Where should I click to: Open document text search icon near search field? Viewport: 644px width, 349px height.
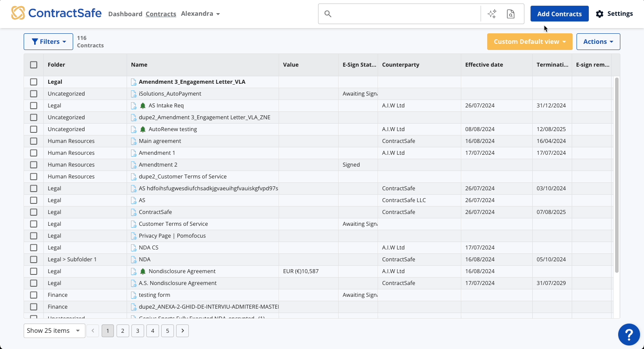coord(510,14)
